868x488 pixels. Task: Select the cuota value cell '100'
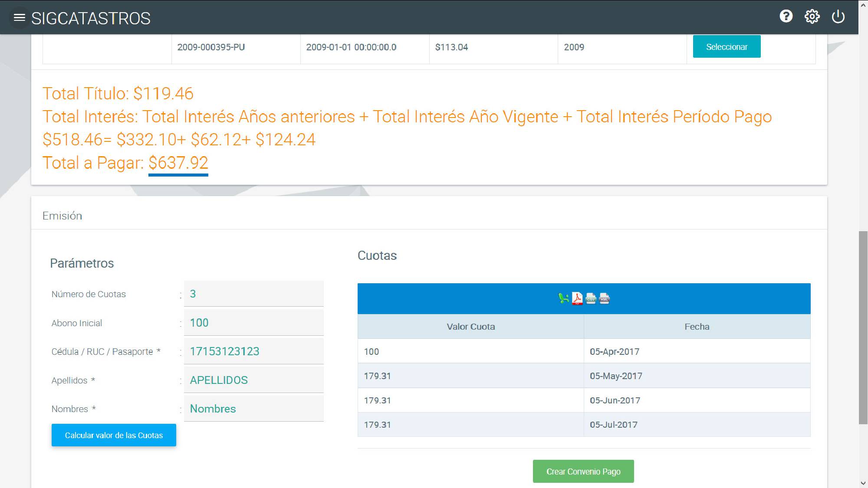pyautogui.click(x=470, y=351)
